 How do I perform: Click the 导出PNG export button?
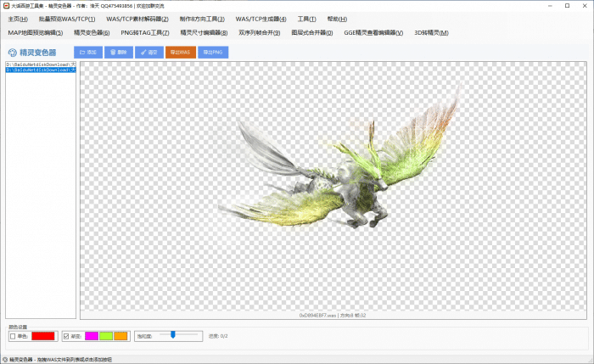click(213, 52)
